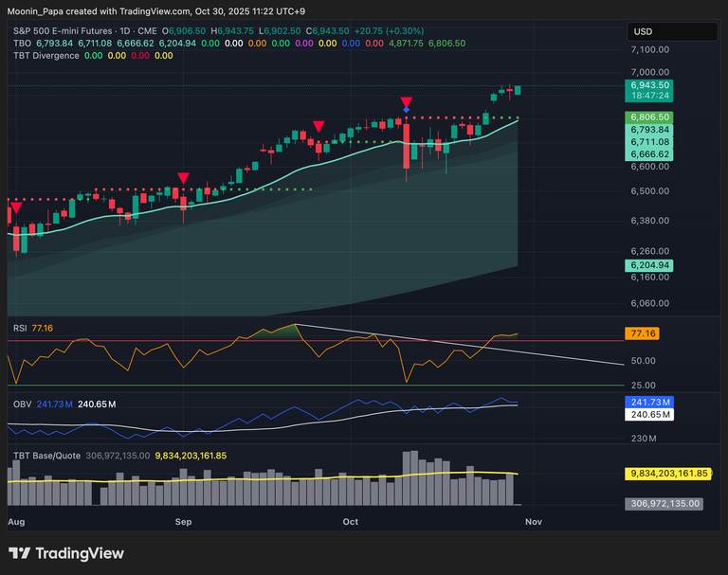Click the green 6,806.50 price label
The width and height of the screenshot is (728, 575).
tap(649, 117)
